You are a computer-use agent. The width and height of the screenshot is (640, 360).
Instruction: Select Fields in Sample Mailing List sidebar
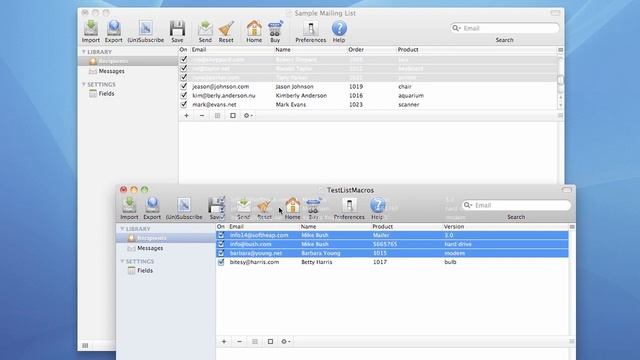point(107,93)
